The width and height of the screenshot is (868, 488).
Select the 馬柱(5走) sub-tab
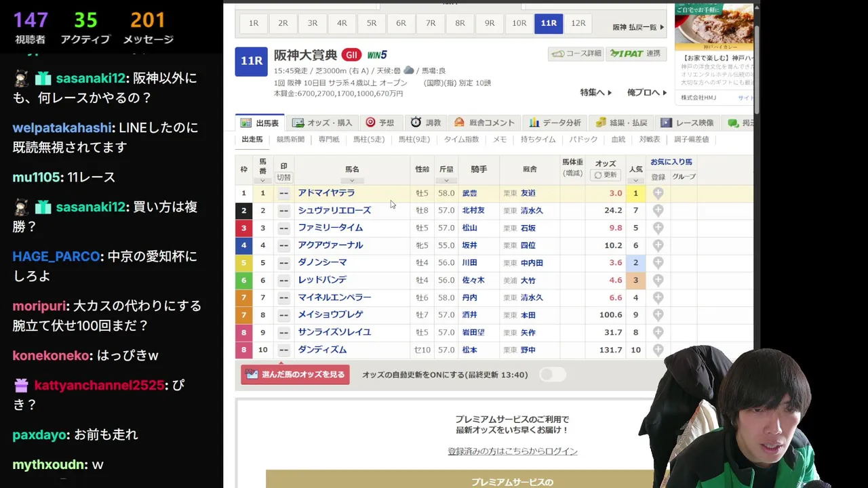point(369,140)
